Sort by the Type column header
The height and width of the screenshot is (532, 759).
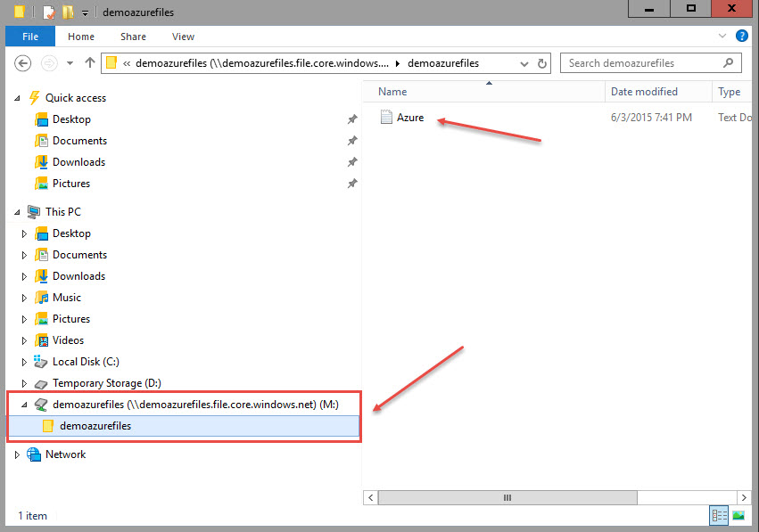tap(731, 92)
